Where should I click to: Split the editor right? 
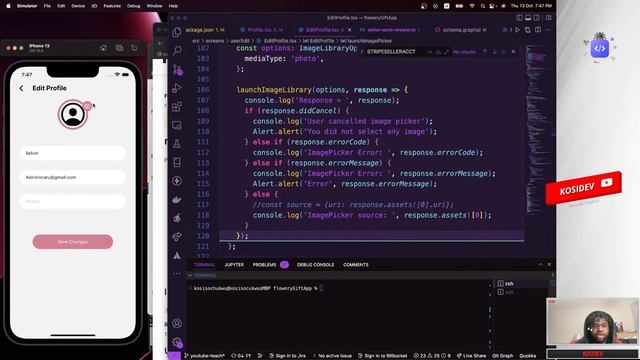538,30
